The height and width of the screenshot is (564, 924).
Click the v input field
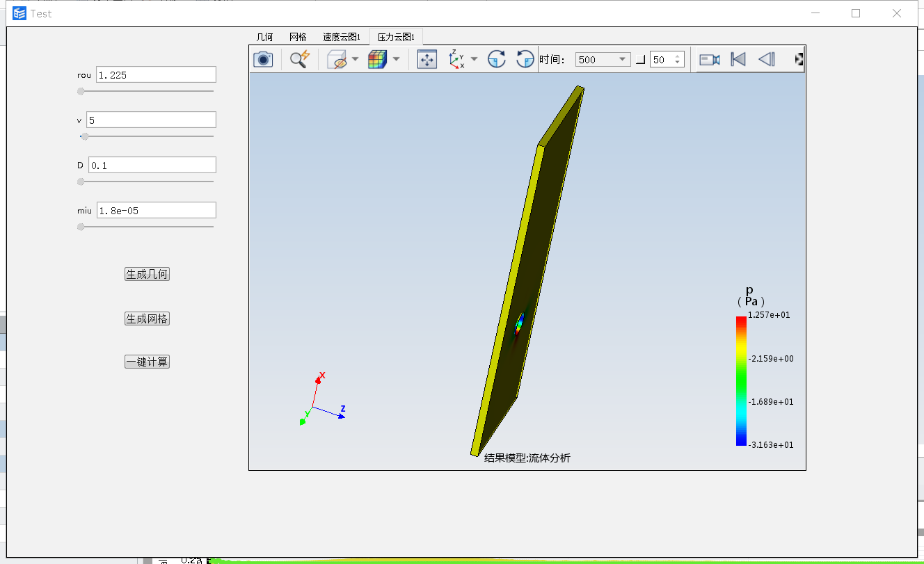tap(151, 120)
